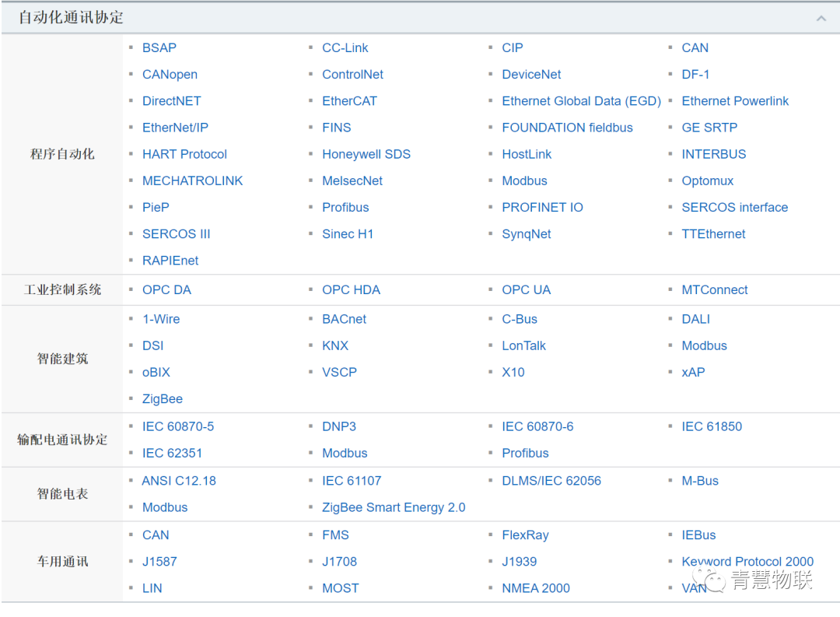Open the Optomux link
This screenshot has width=840, height=617.
[x=707, y=181]
